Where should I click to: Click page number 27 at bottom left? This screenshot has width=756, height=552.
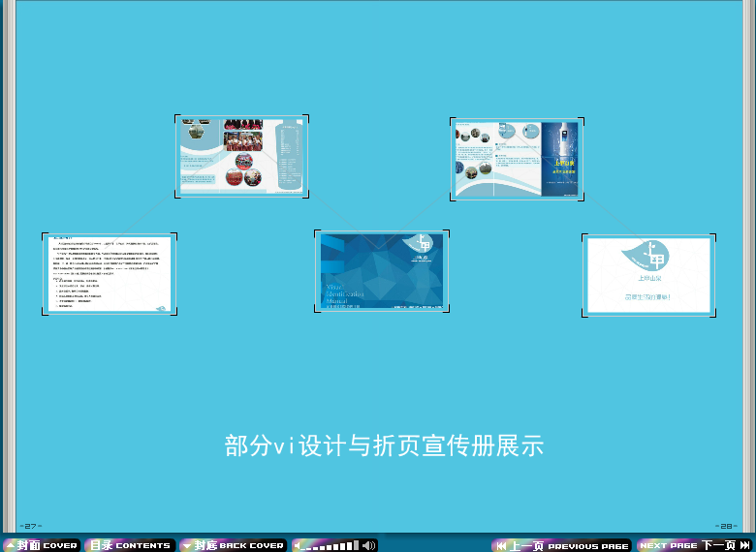point(29,526)
